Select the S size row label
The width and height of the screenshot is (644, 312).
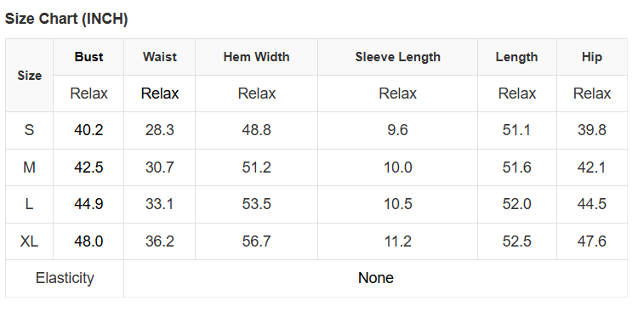pos(29,130)
